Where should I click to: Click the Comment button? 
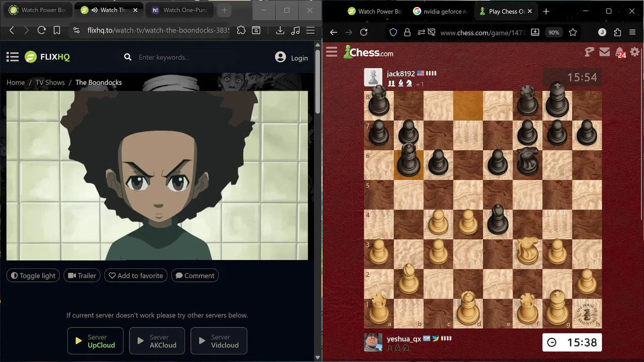(195, 276)
